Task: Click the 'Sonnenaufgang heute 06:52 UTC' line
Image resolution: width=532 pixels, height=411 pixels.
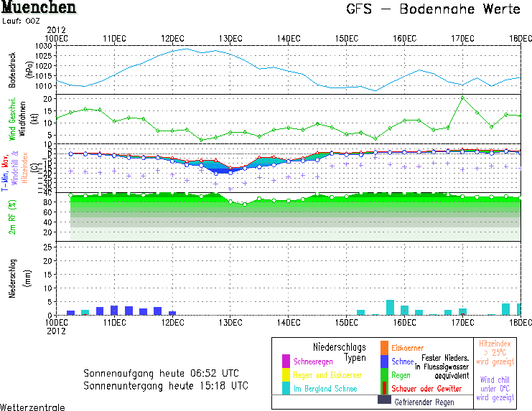Action: (x=161, y=374)
